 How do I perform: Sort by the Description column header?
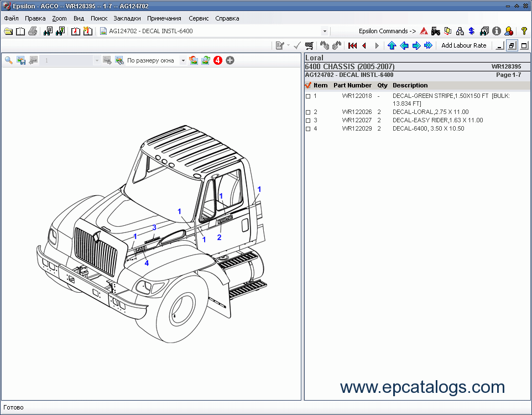[410, 85]
